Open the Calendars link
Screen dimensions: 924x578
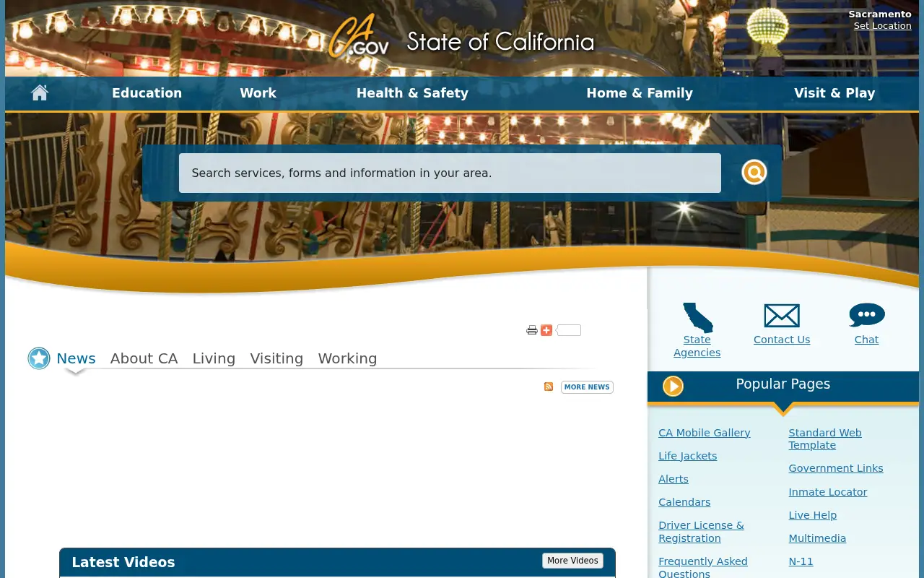click(684, 502)
